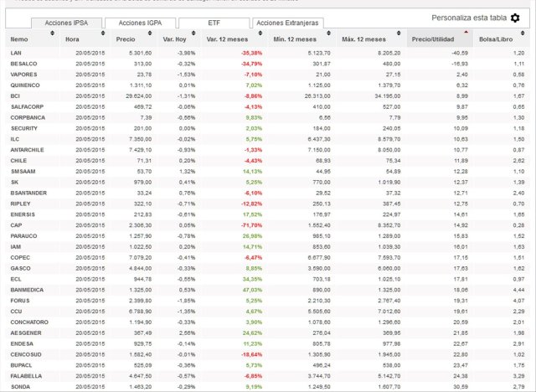The height and width of the screenshot is (392, 536).
Task: Select the ENERSIS stock name
Action: [x=23, y=214]
